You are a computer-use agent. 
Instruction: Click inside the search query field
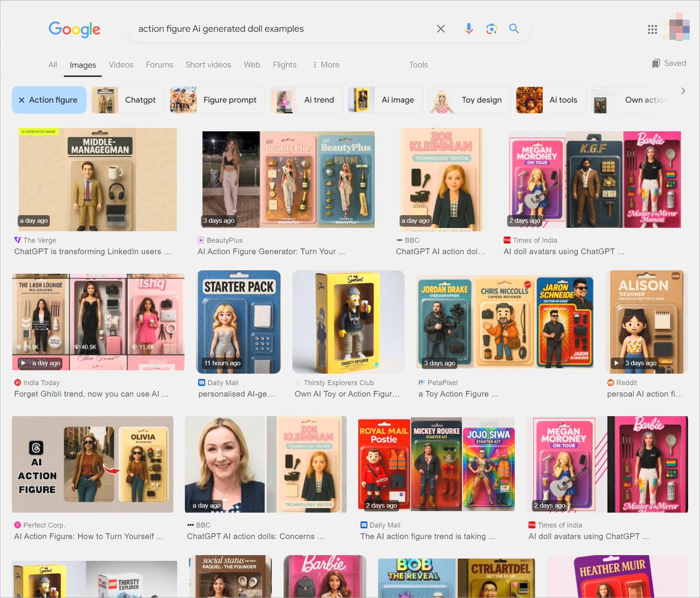point(283,29)
